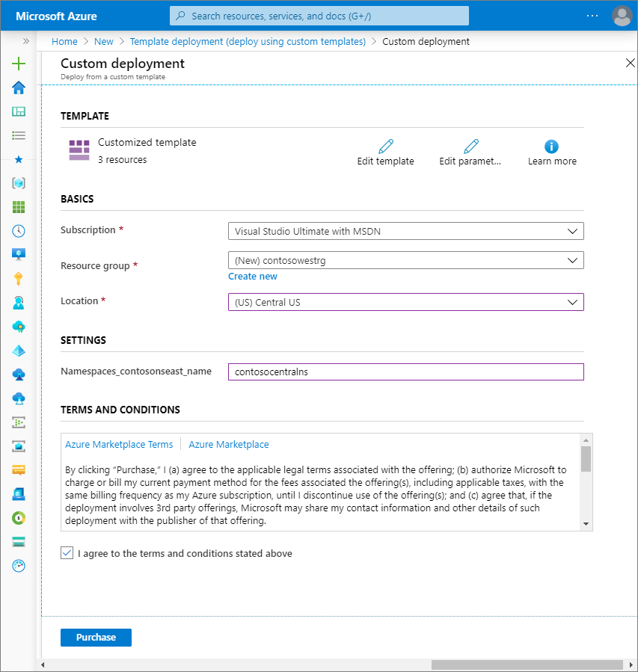The height and width of the screenshot is (672, 638).
Task: Click the Edit template pencil icon
Action: coord(385,146)
